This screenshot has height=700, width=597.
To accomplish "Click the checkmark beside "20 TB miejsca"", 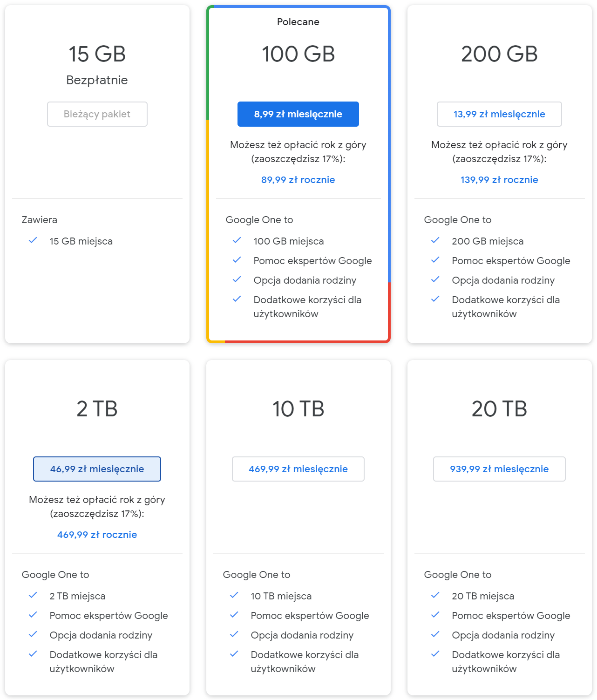I will 435,595.
